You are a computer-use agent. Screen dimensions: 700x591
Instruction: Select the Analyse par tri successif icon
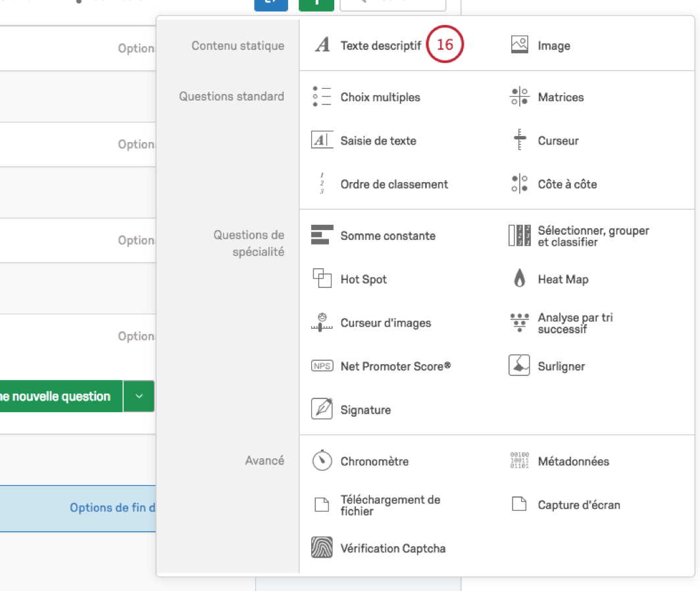click(519, 322)
